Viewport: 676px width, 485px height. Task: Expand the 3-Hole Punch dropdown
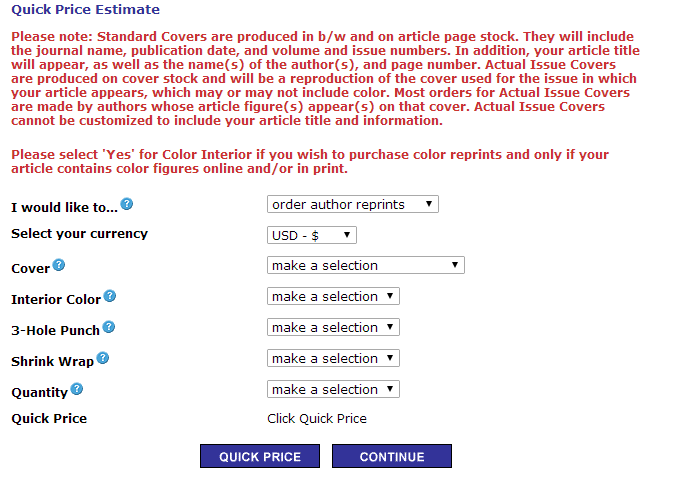pos(333,328)
